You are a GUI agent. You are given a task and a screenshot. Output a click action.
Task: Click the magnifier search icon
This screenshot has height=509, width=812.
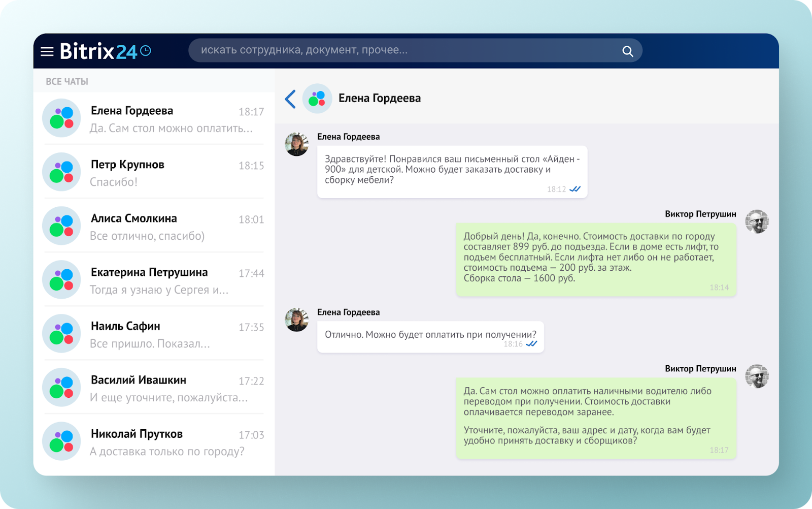pos(628,51)
